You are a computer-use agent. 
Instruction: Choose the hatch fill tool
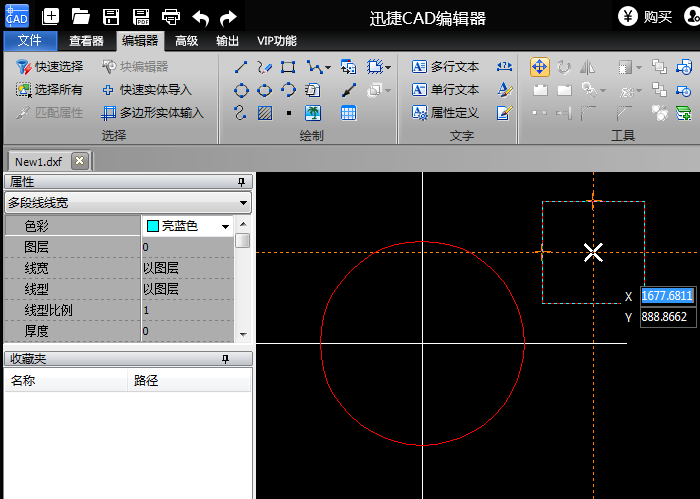point(264,113)
